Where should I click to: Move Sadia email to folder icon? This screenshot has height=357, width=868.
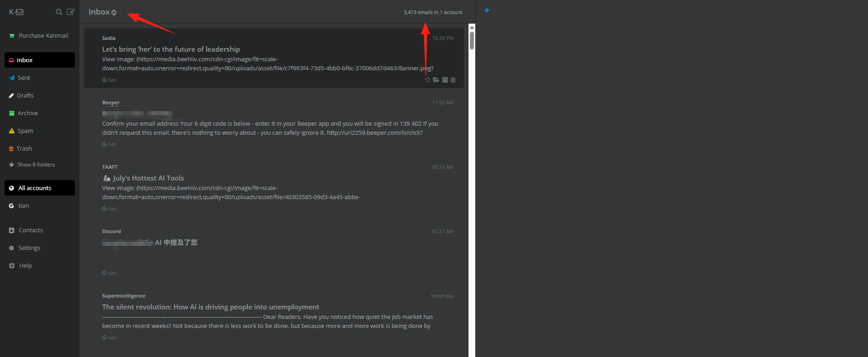(x=436, y=80)
